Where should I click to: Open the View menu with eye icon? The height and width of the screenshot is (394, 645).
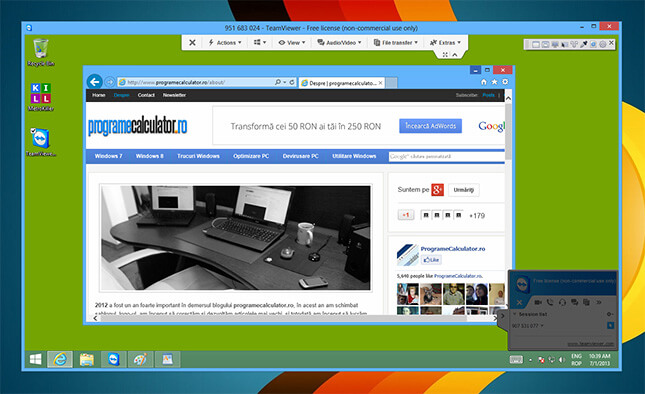click(x=292, y=42)
